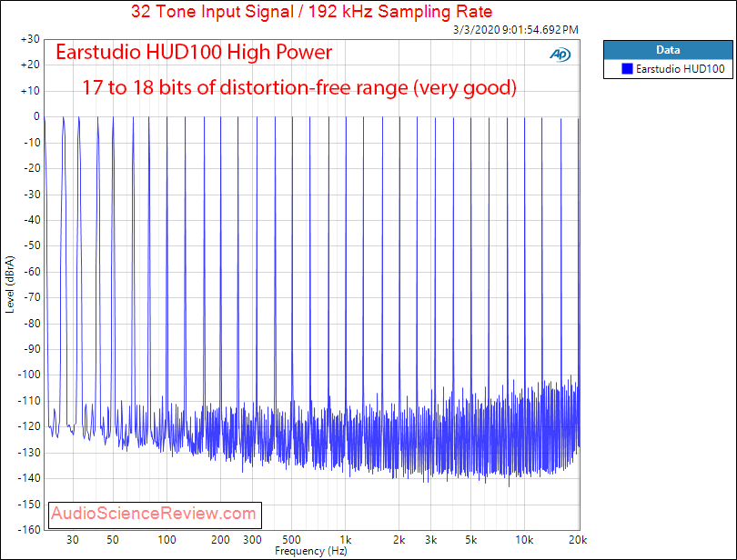Click the -160 y-axis tick label

tap(29, 530)
